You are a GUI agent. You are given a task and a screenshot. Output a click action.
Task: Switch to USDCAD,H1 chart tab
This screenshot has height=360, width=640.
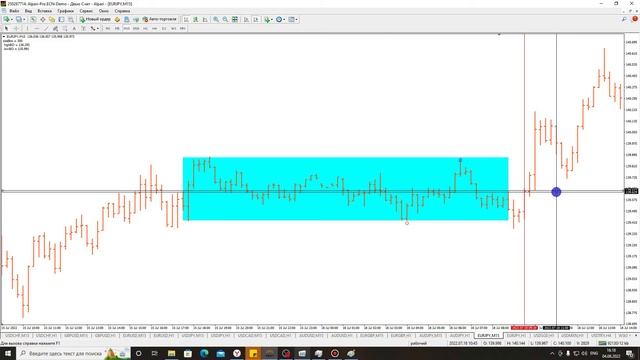coord(279,336)
